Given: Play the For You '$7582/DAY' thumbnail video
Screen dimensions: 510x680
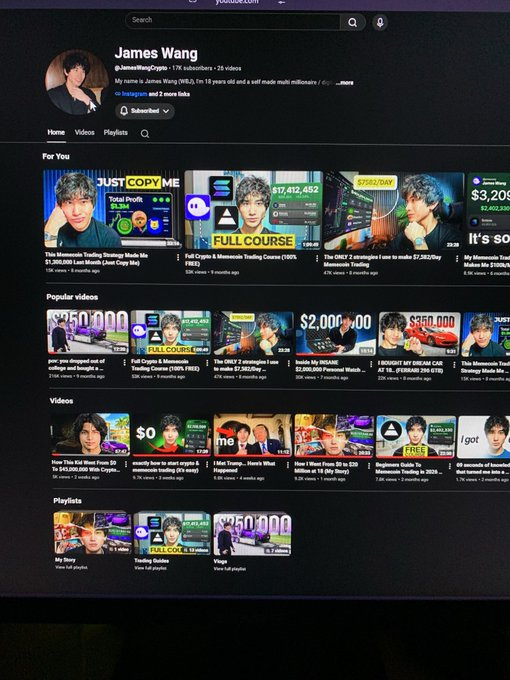Looking at the screenshot, I should point(394,211).
